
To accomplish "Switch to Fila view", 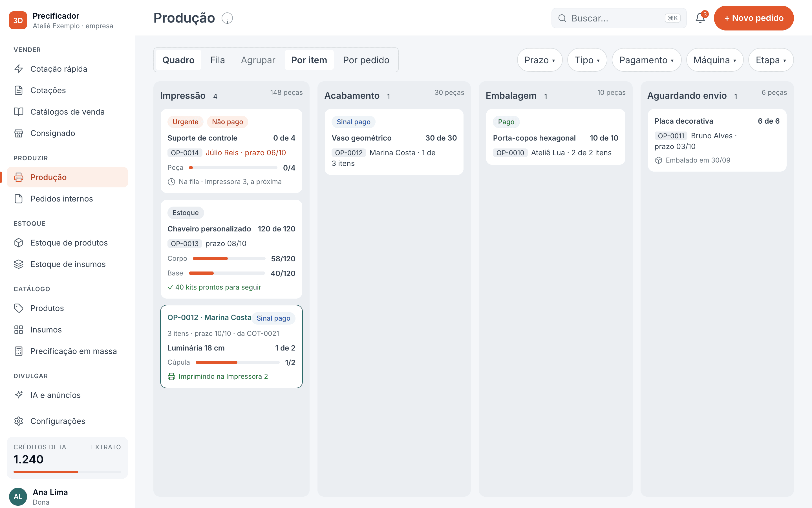I will [x=217, y=60].
